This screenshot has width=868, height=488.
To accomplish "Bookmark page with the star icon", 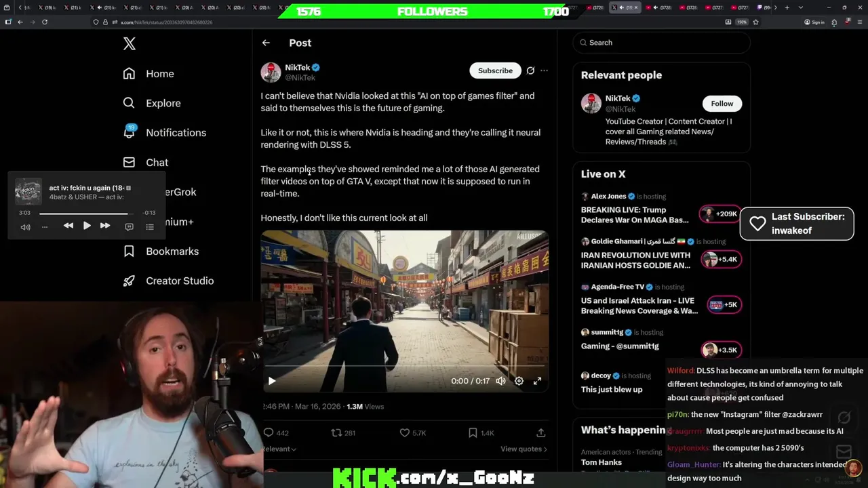I will [755, 22].
